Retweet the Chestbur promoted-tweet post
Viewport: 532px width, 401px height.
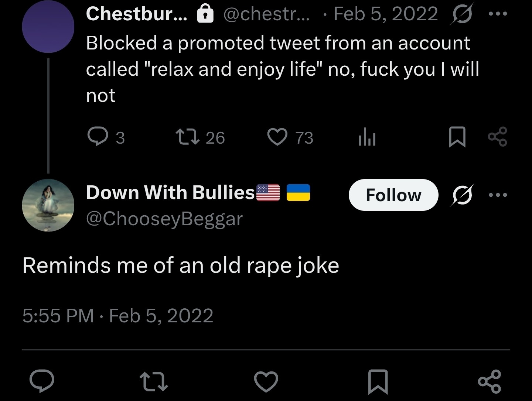[x=187, y=137]
